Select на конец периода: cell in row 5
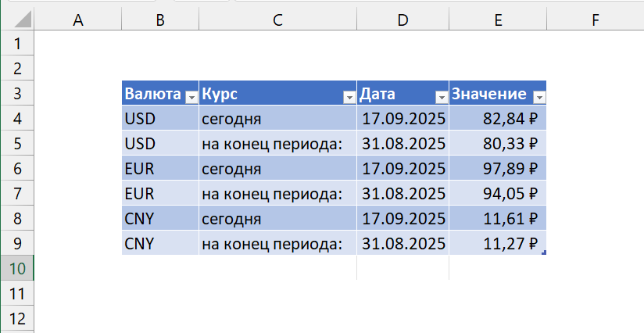The image size is (644, 333). pos(277,143)
